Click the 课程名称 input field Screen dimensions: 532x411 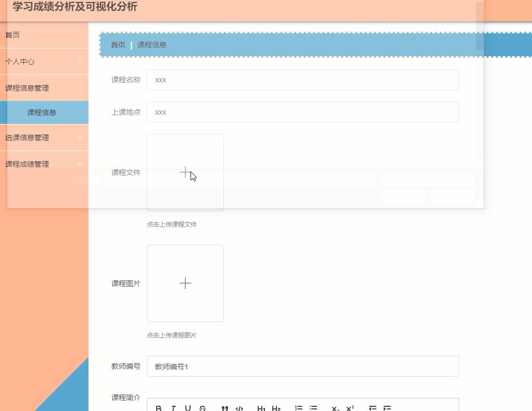point(302,80)
